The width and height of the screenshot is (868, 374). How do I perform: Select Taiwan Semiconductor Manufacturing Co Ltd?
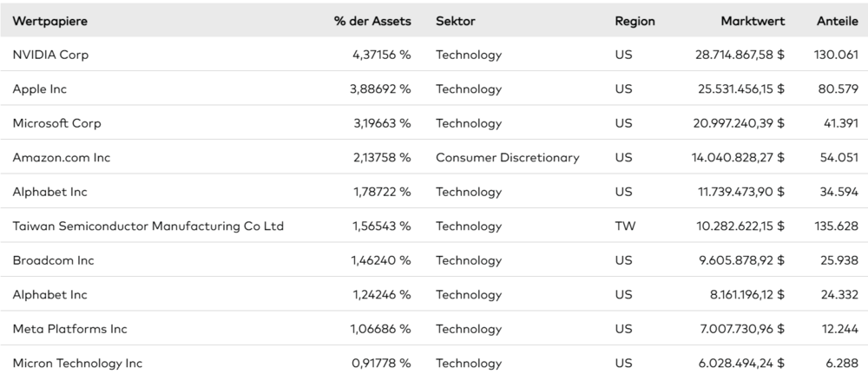pos(148,226)
